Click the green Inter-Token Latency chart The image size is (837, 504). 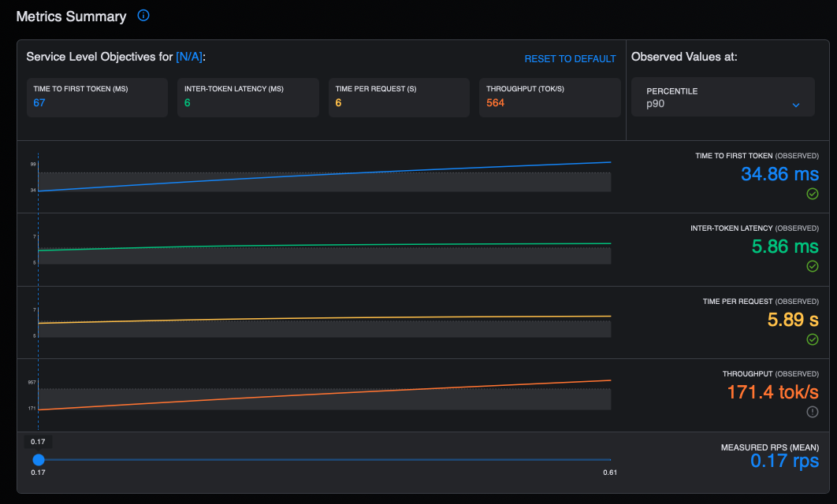pos(325,246)
